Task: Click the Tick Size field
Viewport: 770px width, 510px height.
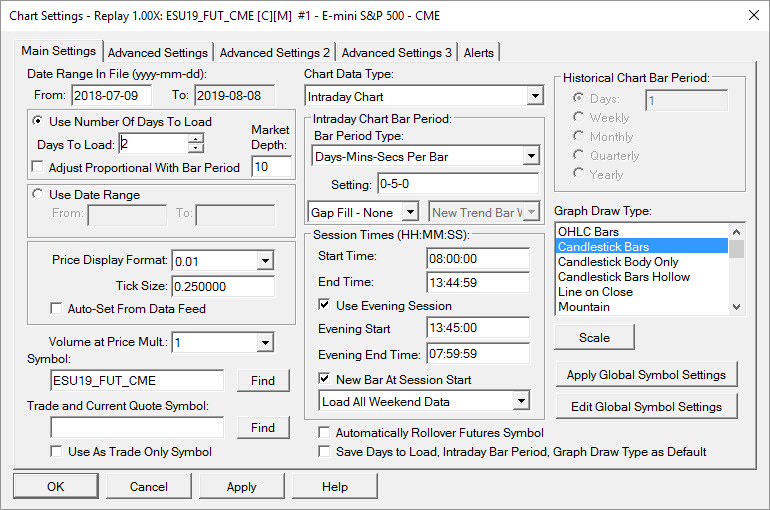Action: click(x=223, y=286)
